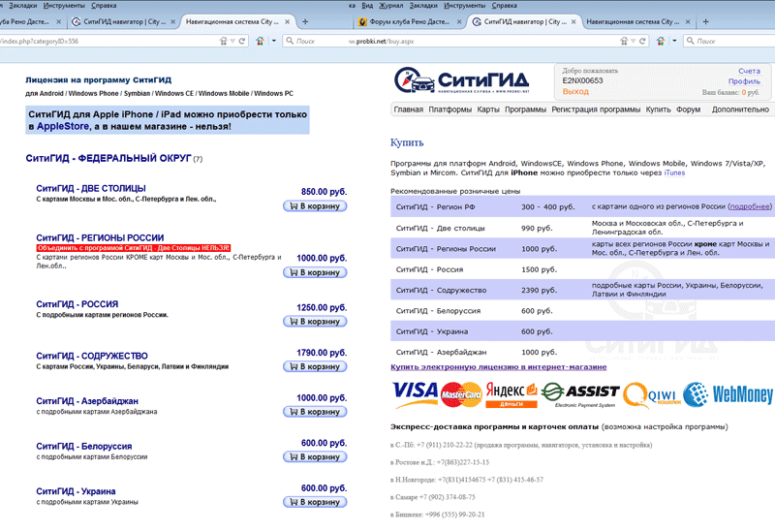Add СитиГИД - Азербайджан to cart
Viewport: 775px width, 532px height.
click(x=315, y=412)
